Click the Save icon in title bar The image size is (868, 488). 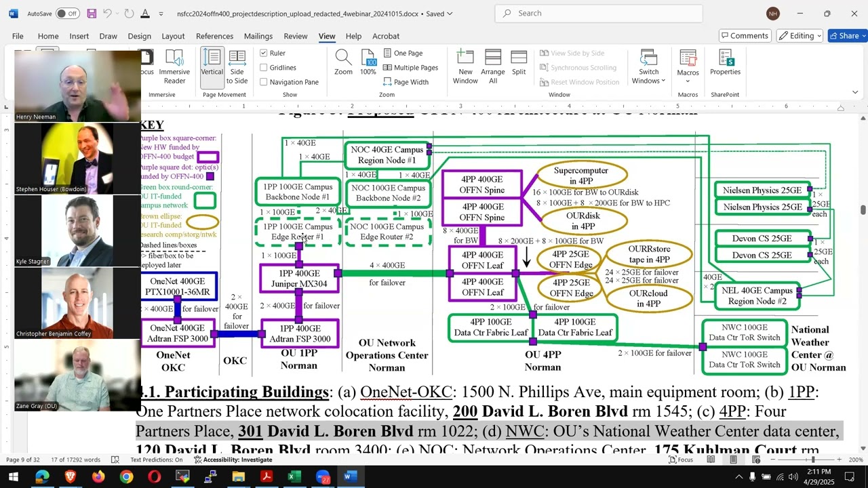[x=92, y=14]
